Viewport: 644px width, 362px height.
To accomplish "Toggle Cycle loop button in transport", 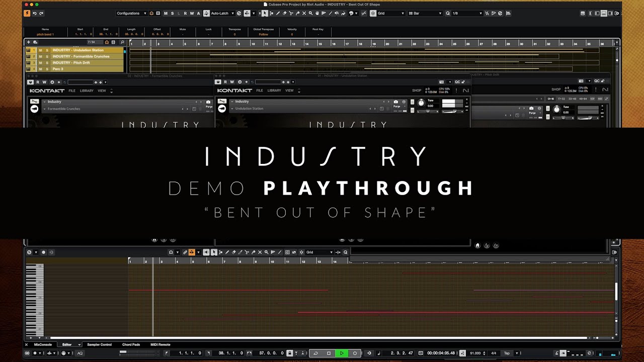I will (315, 353).
